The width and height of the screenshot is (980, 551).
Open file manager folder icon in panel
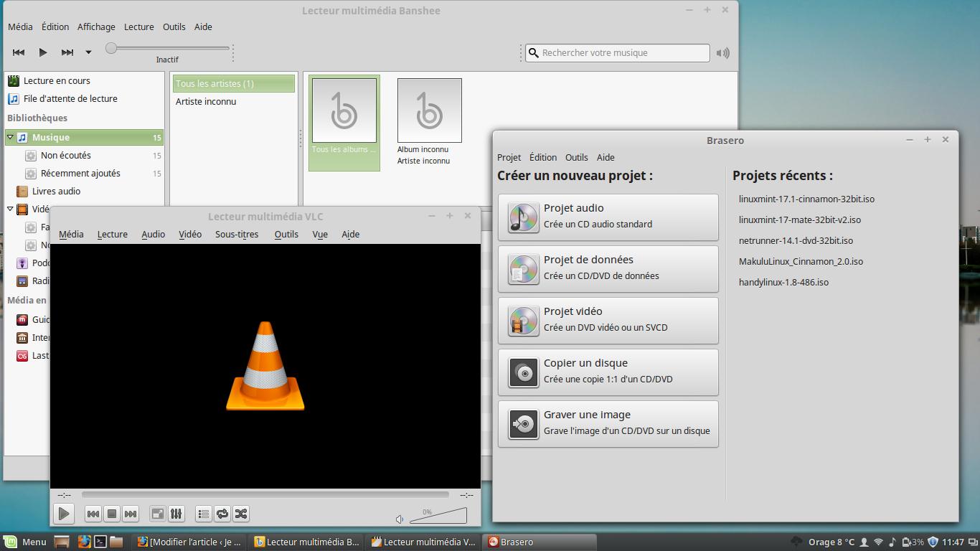pyautogui.click(x=117, y=542)
